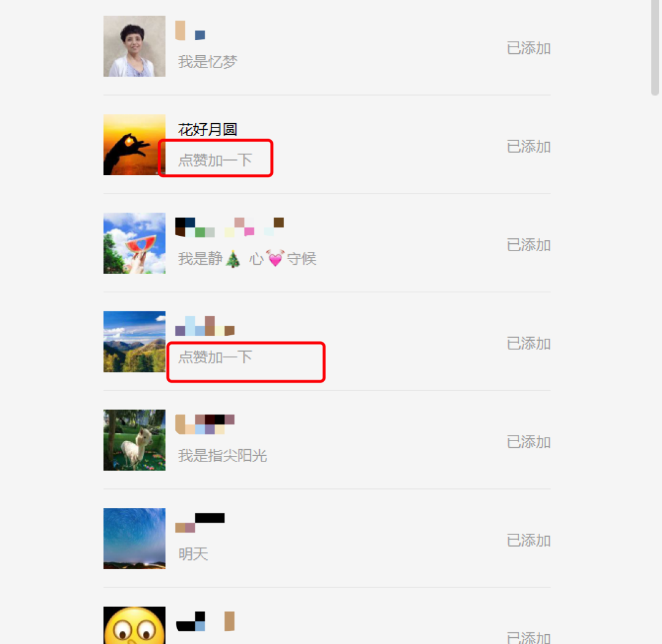Select the mountain landscape avatar

point(134,342)
